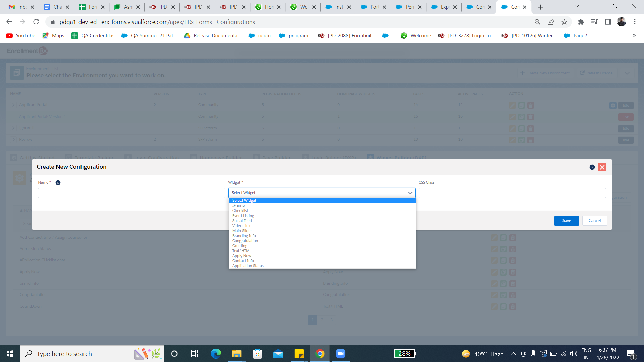This screenshot has height=362, width=644.
Task: Click the Name input field
Action: tap(131, 193)
